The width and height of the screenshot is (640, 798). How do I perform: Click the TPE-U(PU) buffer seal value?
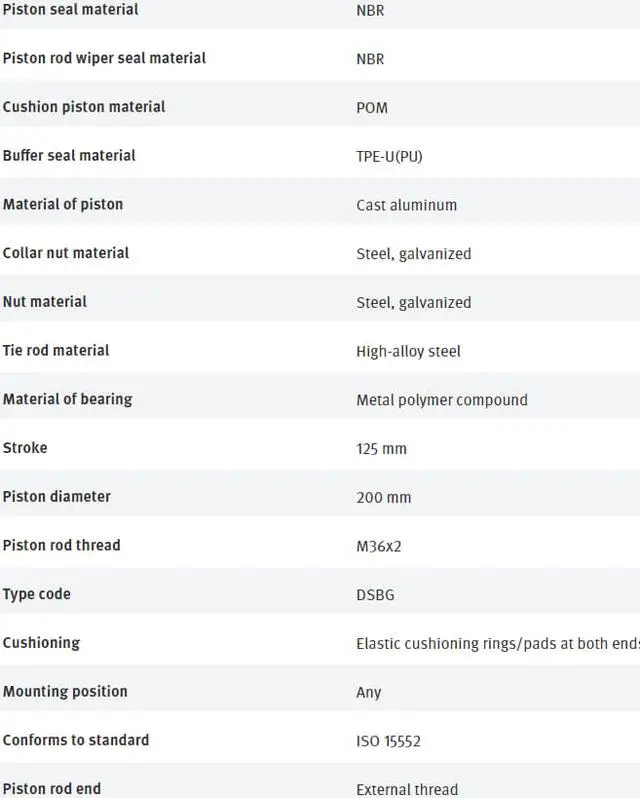389,156
